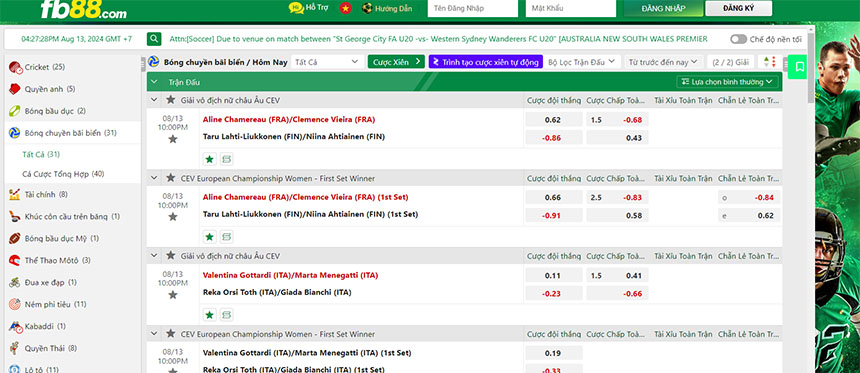860x373 pixels.
Task: Select the Kabaddi sport icon
Action: coord(15,326)
